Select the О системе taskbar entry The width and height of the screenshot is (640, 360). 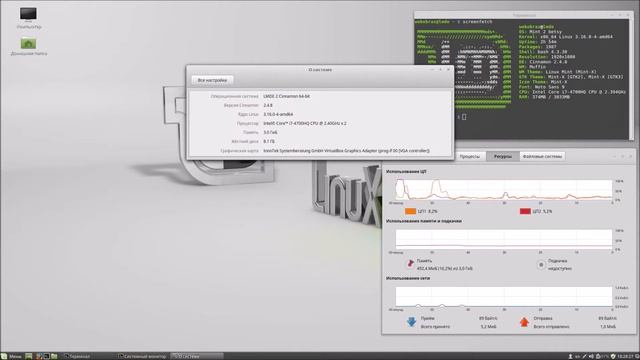point(197,356)
